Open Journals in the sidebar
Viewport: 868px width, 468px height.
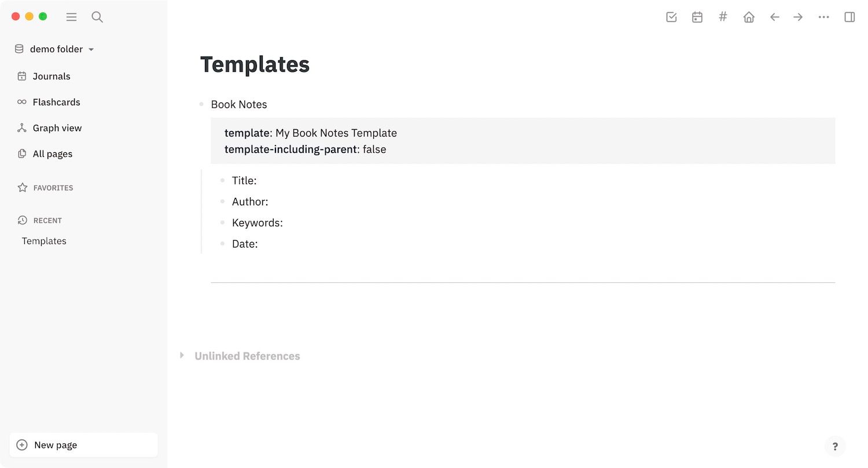(x=51, y=76)
